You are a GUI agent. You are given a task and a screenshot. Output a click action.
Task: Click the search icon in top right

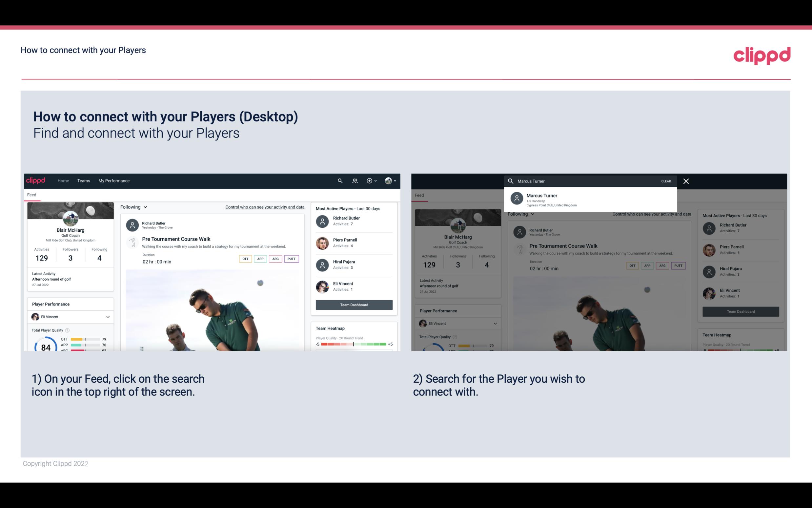340,180
